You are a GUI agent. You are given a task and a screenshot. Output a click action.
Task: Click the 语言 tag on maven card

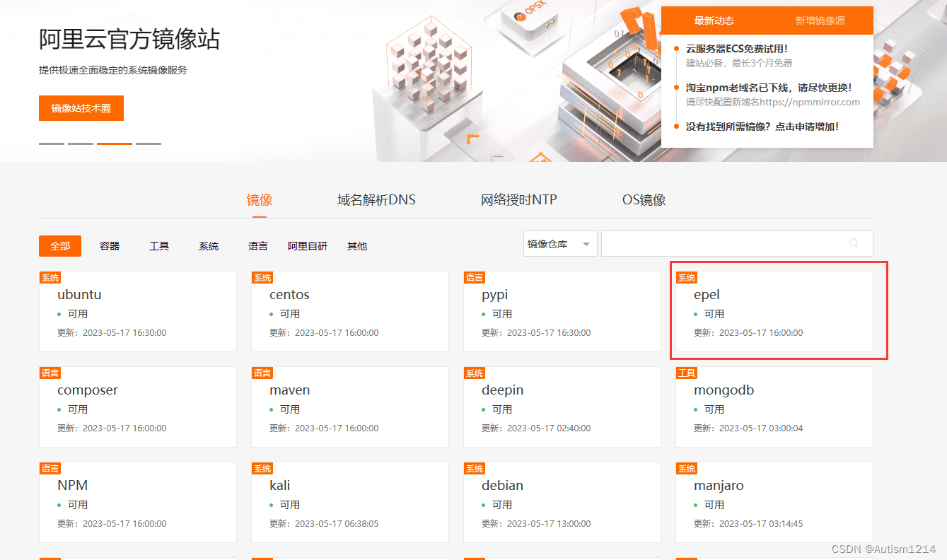262,373
